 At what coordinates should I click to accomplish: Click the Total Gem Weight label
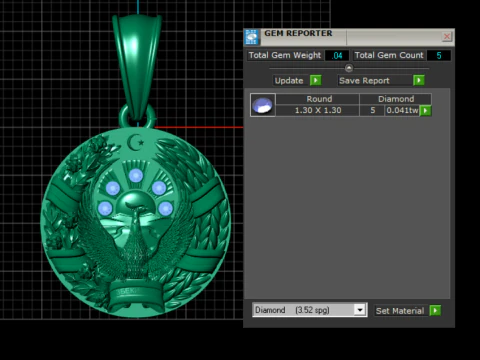(285, 55)
